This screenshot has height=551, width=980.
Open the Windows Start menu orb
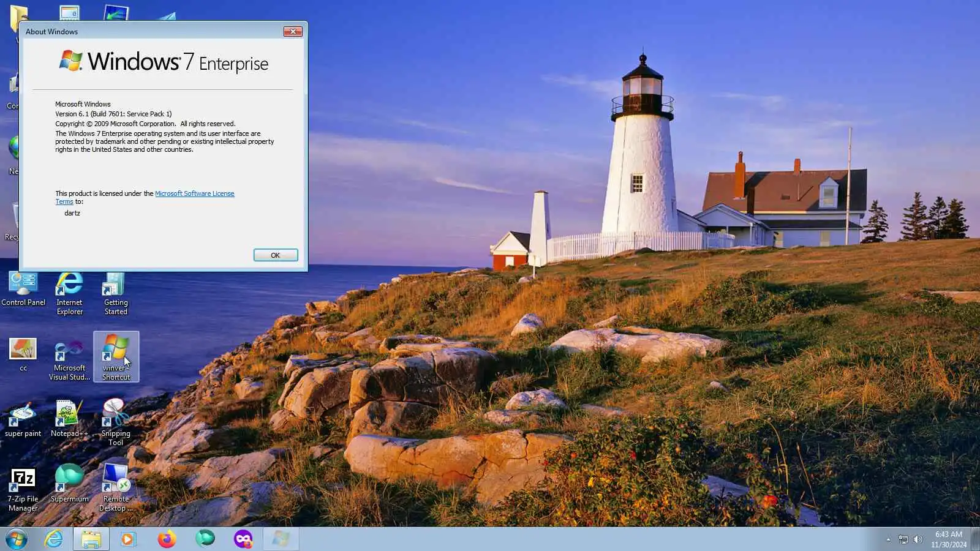click(17, 539)
